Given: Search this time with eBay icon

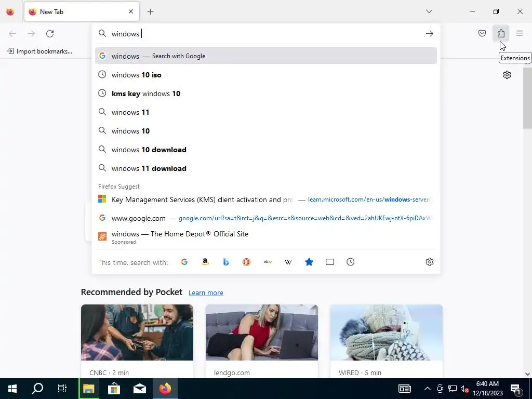Looking at the screenshot, I should (268, 262).
